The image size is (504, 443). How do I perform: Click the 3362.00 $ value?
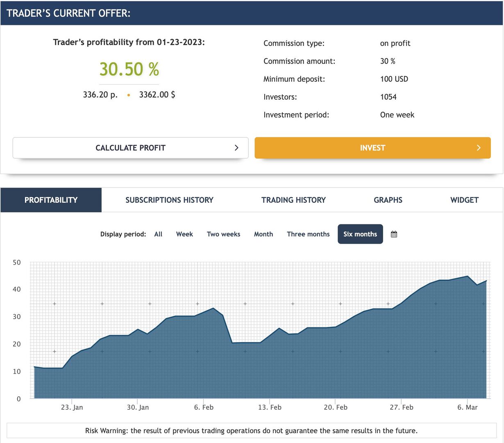(x=157, y=95)
